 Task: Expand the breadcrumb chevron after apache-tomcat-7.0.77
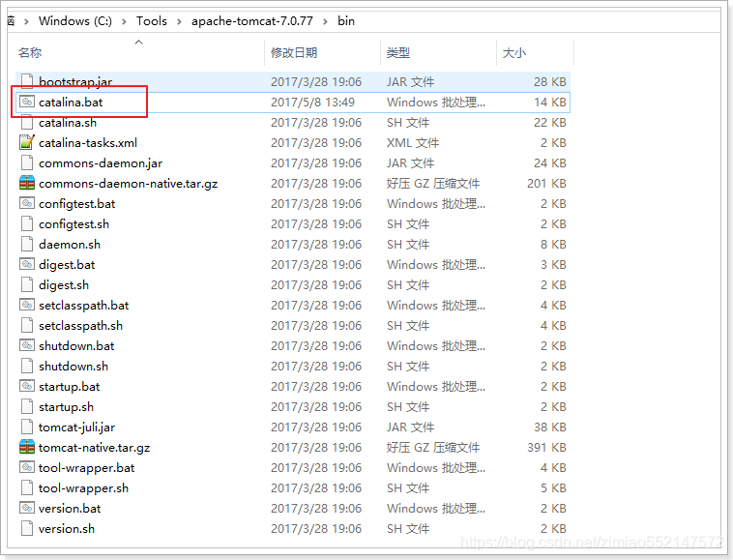pyautogui.click(x=325, y=21)
